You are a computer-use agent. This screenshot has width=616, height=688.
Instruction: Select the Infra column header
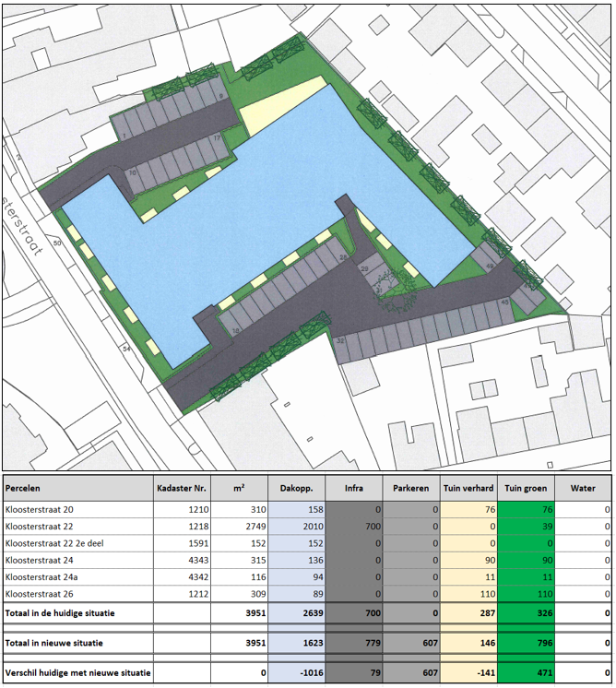pyautogui.click(x=353, y=488)
